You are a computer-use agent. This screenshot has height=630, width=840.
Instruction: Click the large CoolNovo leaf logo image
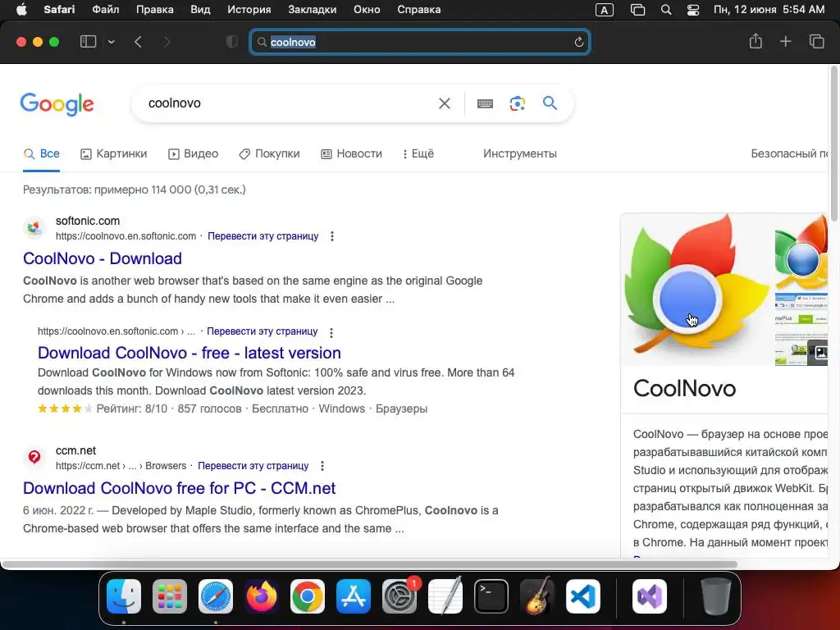coord(696,289)
